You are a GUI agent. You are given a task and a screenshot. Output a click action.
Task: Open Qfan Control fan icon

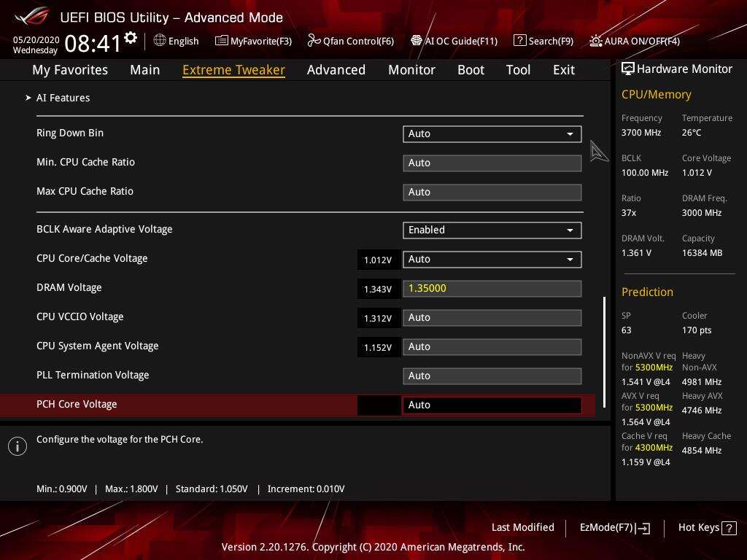click(314, 41)
